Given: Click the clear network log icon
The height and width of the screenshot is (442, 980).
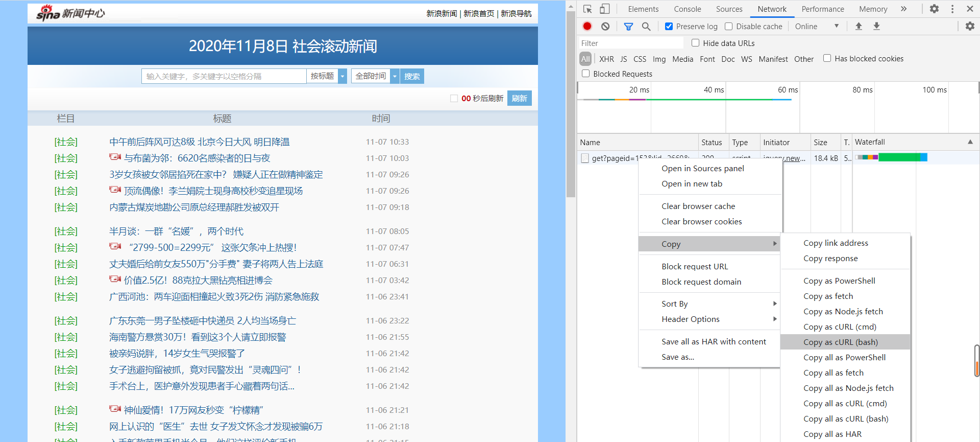Looking at the screenshot, I should (x=605, y=26).
